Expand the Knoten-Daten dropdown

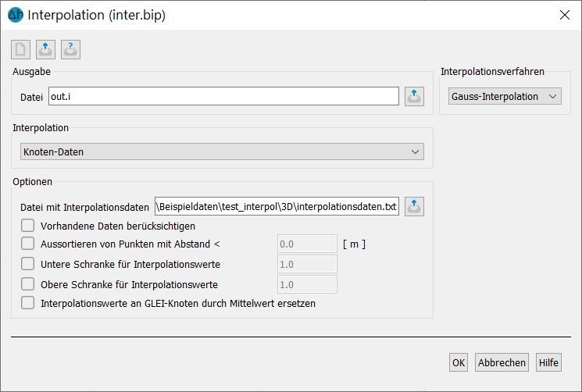pos(222,151)
